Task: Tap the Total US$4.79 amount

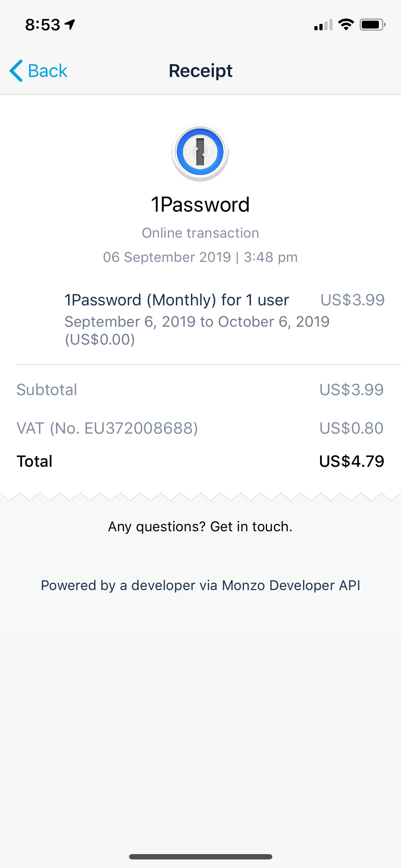Action: (x=352, y=461)
